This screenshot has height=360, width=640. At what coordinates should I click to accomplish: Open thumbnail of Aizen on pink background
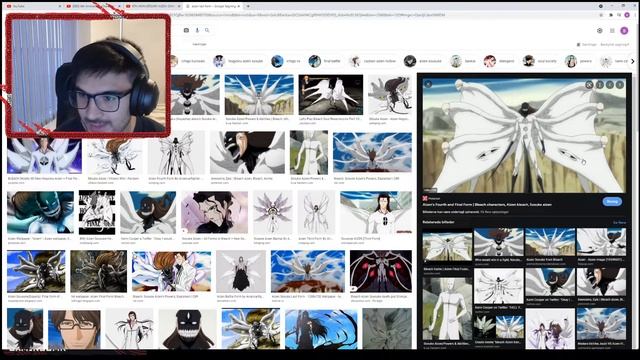click(x=214, y=212)
